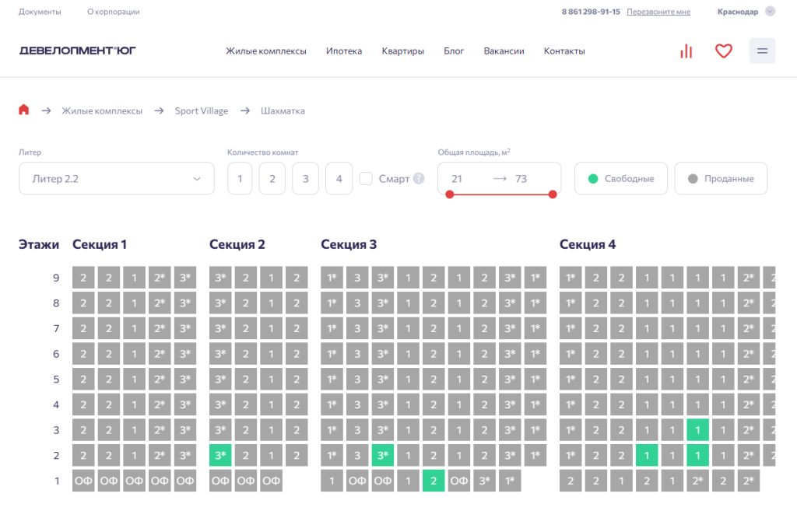The height and width of the screenshot is (532, 797).
Task: Click the Секция 1 heading
Action: coord(100,244)
